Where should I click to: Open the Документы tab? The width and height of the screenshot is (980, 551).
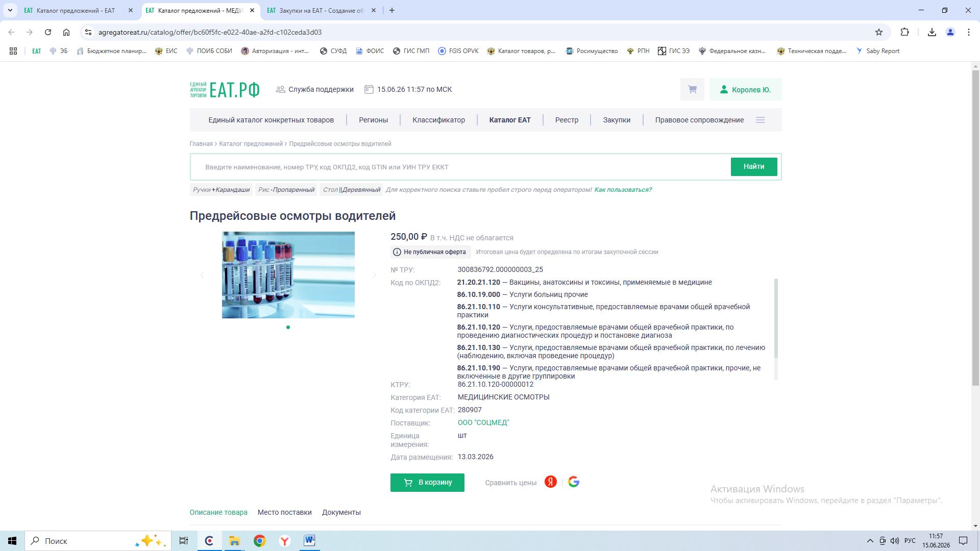pyautogui.click(x=341, y=512)
